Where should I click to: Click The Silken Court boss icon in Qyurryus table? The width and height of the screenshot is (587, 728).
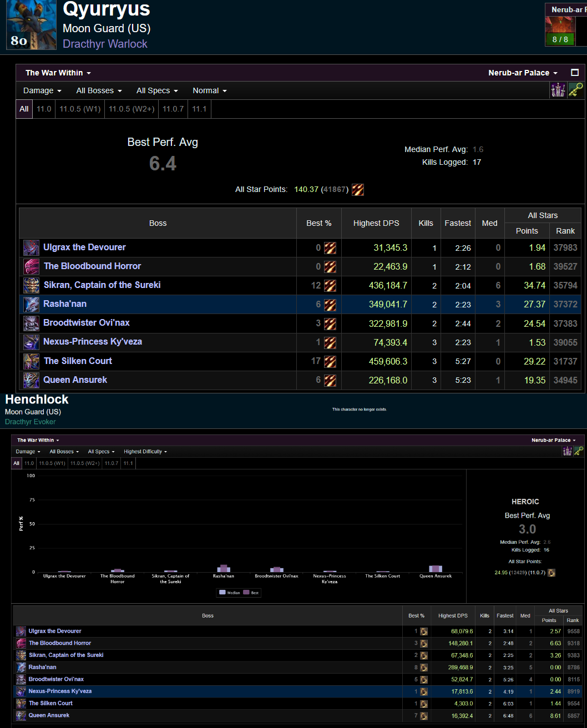click(31, 361)
